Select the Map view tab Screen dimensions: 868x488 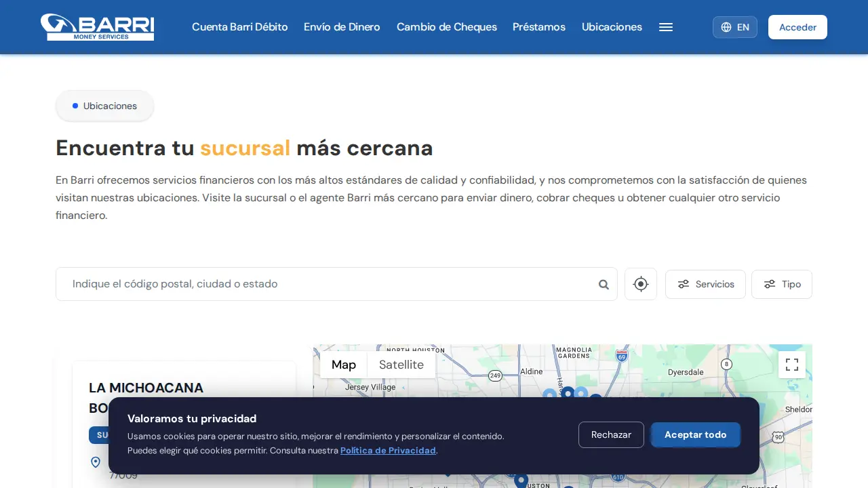[344, 365]
